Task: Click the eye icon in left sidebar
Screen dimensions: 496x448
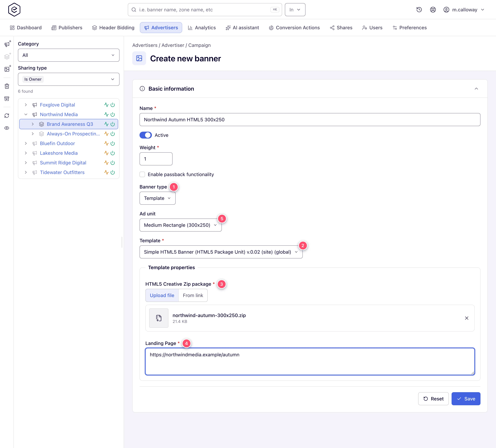Action: point(7,128)
